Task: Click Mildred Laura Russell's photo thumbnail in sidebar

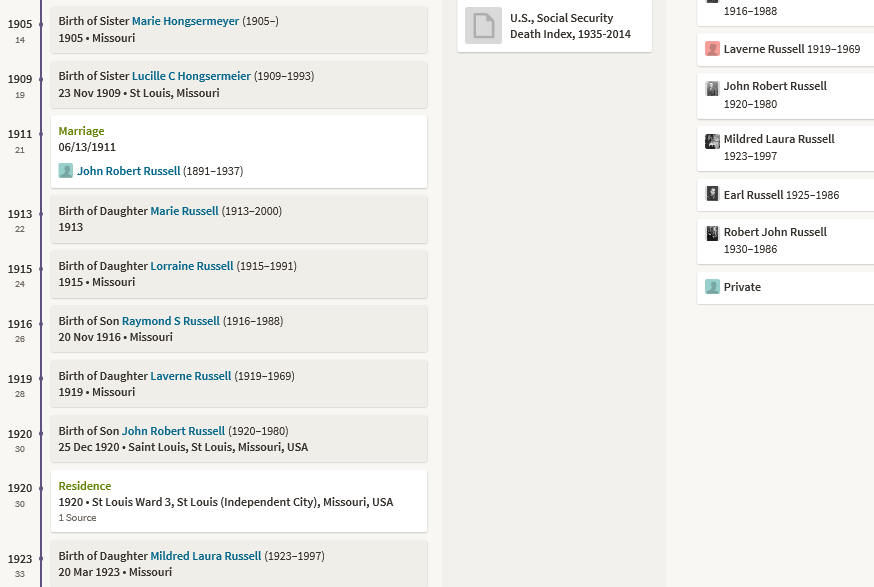Action: click(x=712, y=142)
